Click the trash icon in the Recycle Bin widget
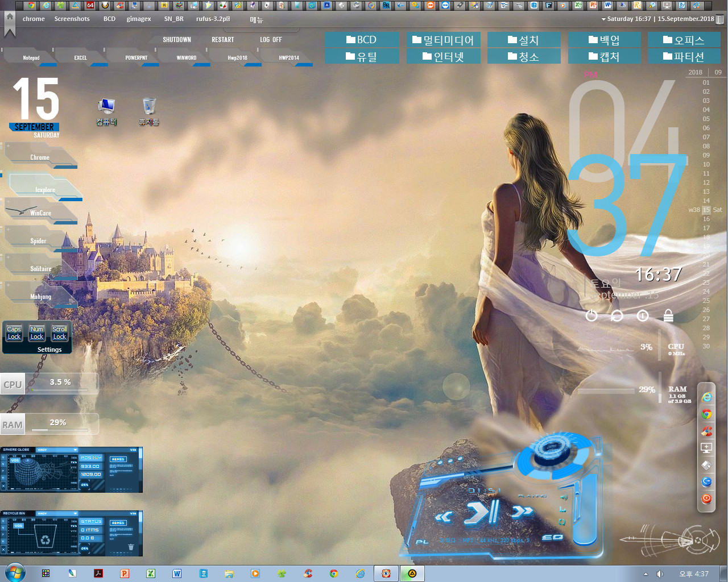 [x=131, y=547]
